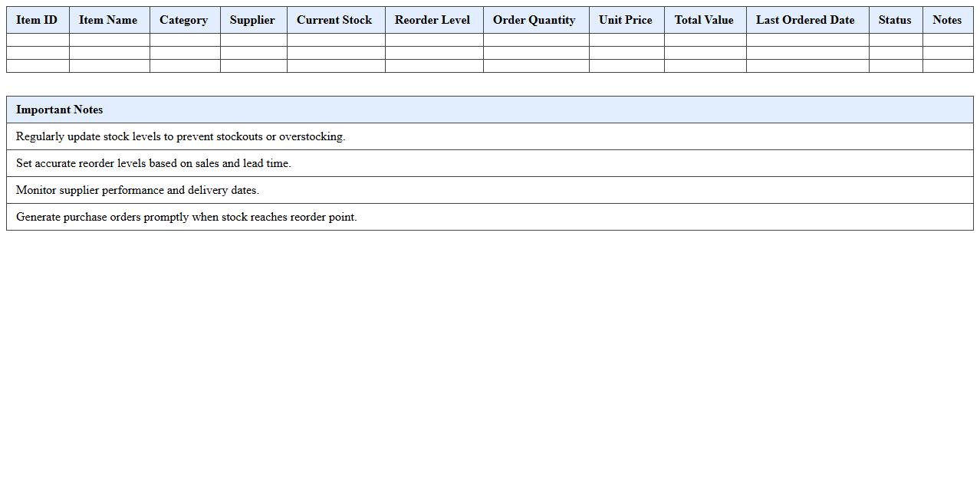Viewport: 980px width, 498px height.
Task: Select the Total Value column header
Action: pos(704,20)
